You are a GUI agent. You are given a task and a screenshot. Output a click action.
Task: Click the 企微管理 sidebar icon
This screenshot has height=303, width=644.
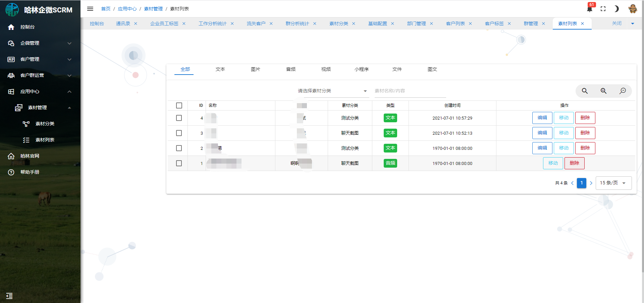pyautogui.click(x=11, y=43)
